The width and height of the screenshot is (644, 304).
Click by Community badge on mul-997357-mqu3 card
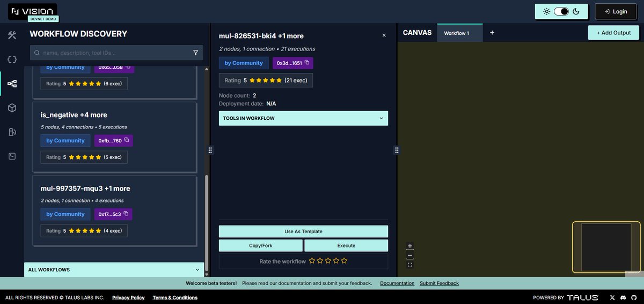click(x=65, y=214)
